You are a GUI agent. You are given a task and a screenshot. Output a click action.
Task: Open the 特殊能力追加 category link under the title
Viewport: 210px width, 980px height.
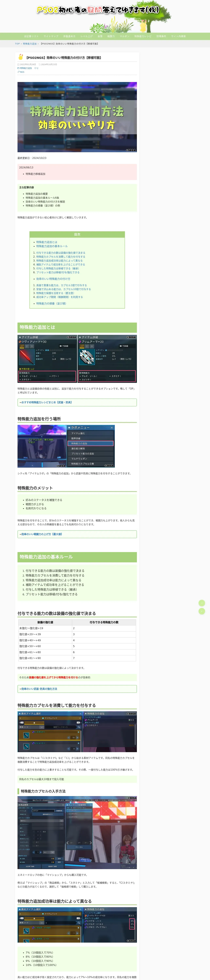[26, 68]
